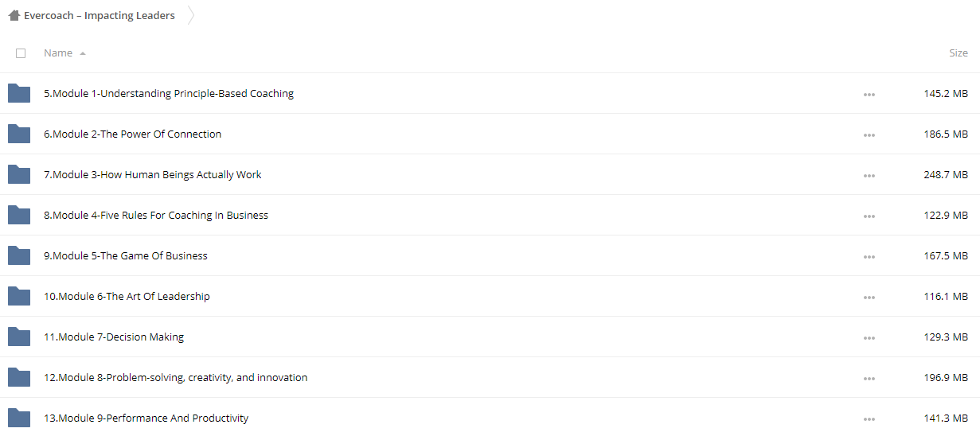
Task: Open folder icon for Module 1-Understanding Principle-Based Coaching
Action: coord(19,93)
